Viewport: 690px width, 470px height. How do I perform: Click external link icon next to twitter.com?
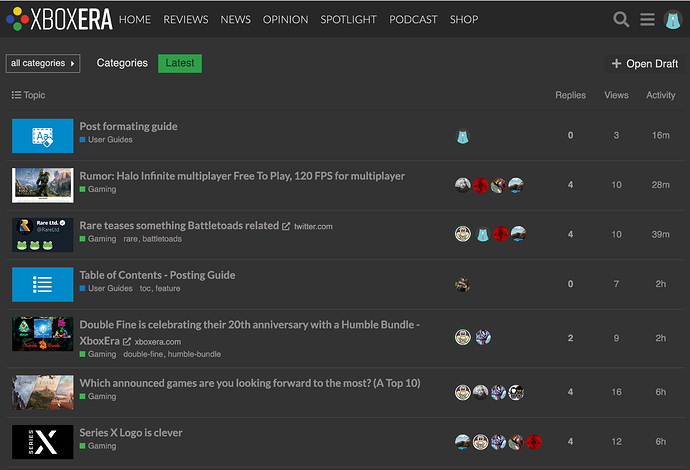point(286,226)
